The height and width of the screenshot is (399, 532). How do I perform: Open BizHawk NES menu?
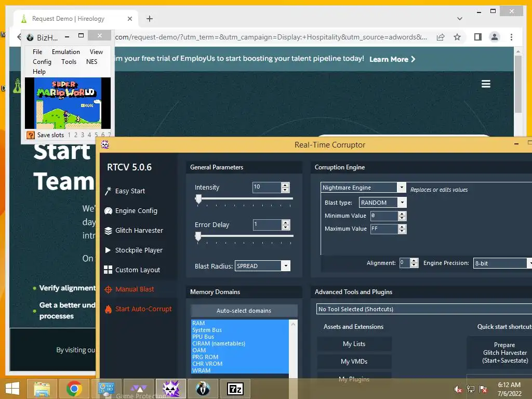click(x=91, y=62)
